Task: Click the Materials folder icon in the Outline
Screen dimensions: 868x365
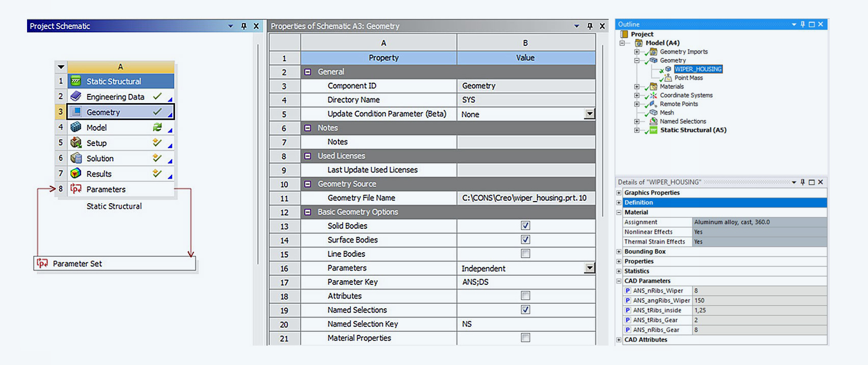Action: pyautogui.click(x=654, y=86)
